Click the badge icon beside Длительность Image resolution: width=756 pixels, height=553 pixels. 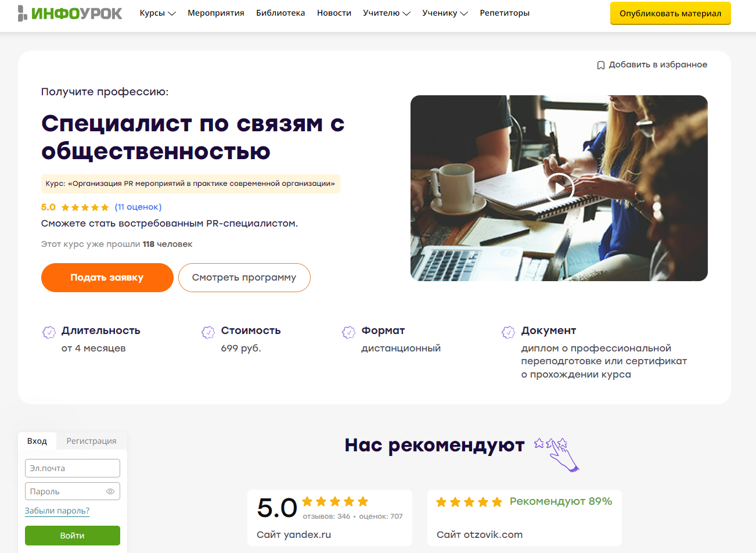[x=49, y=332]
